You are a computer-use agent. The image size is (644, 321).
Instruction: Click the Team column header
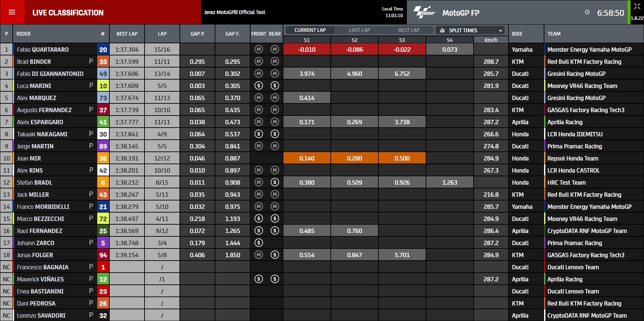(x=594, y=34)
